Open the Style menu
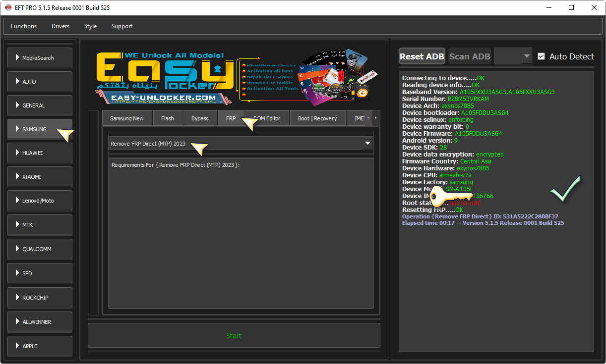The height and width of the screenshot is (364, 606). click(91, 26)
